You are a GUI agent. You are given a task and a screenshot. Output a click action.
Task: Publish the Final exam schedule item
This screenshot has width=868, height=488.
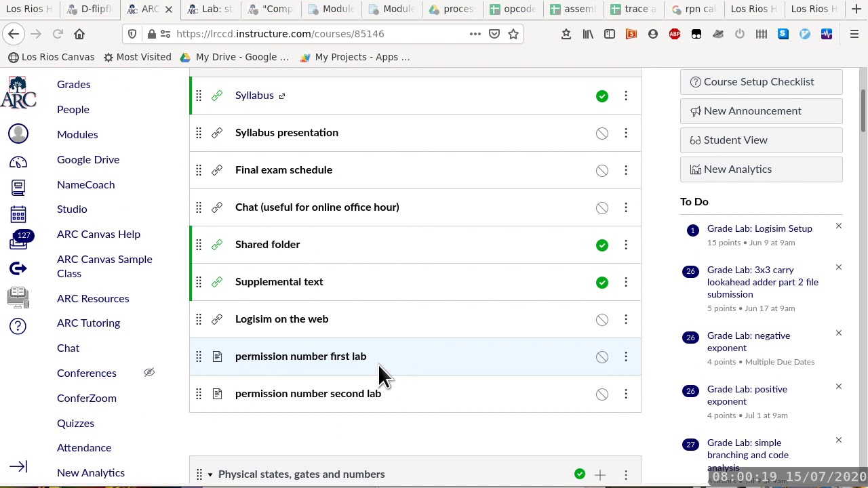[x=602, y=170]
